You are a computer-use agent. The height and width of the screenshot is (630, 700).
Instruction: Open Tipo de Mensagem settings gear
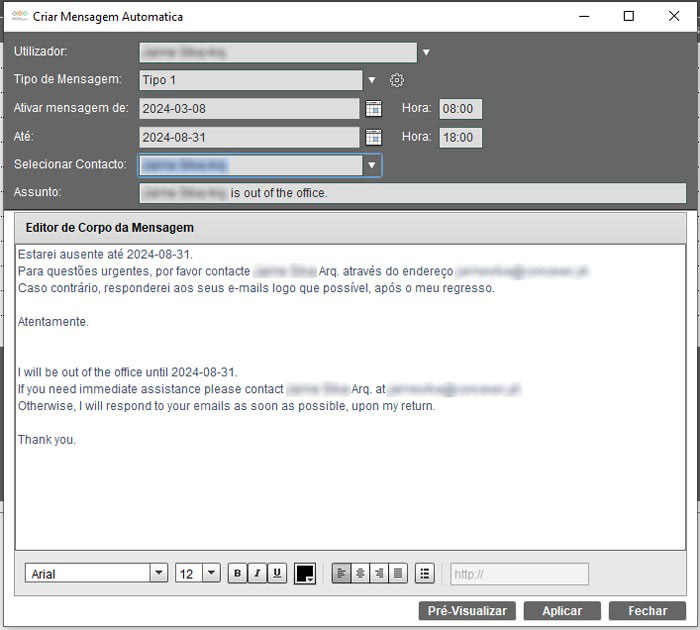(x=396, y=80)
